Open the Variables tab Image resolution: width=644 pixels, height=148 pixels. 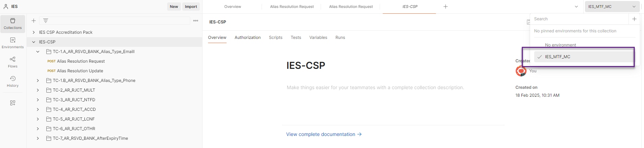click(x=318, y=38)
